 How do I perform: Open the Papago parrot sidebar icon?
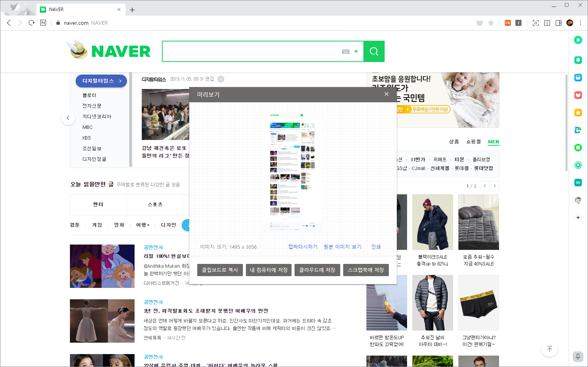click(578, 130)
